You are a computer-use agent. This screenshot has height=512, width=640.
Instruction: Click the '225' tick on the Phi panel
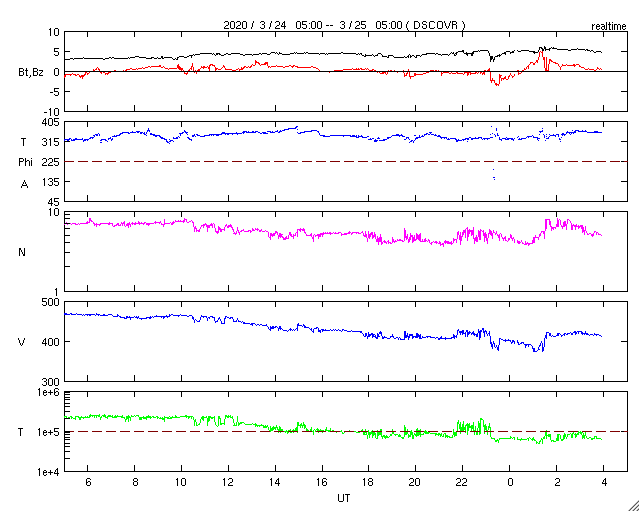click(51, 162)
